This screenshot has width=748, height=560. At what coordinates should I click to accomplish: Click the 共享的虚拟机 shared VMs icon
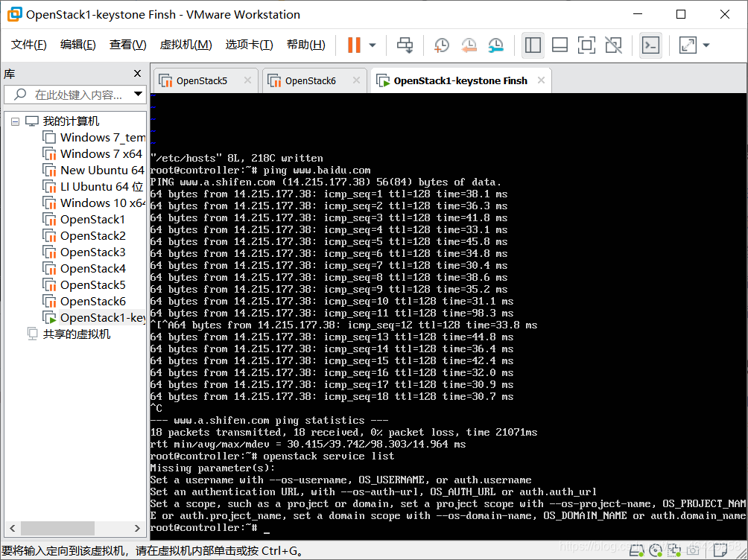pos(33,334)
